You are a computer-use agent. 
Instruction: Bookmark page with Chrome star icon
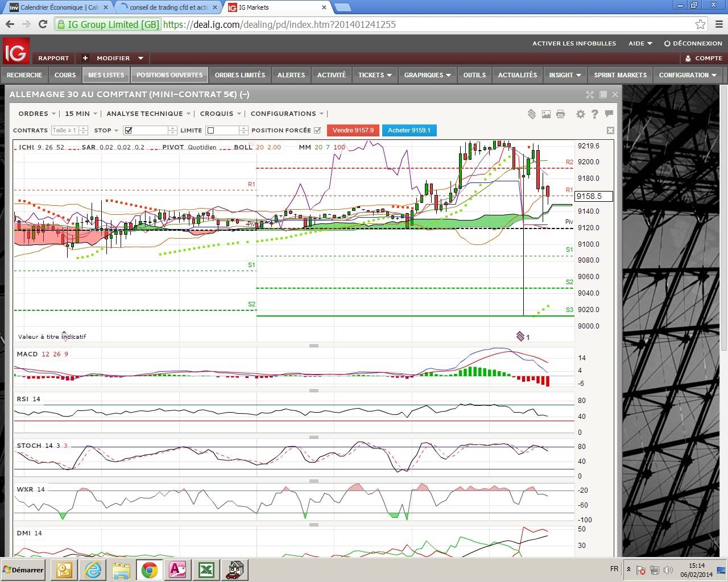700,24
